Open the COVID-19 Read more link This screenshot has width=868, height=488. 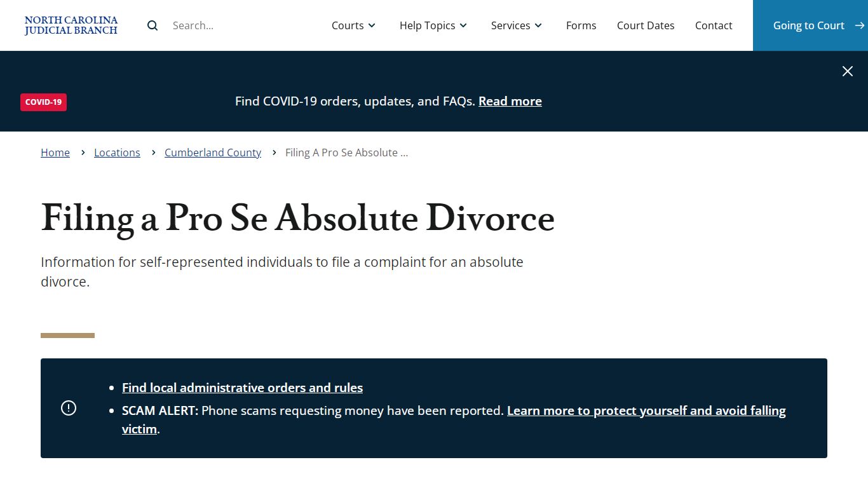(x=510, y=101)
